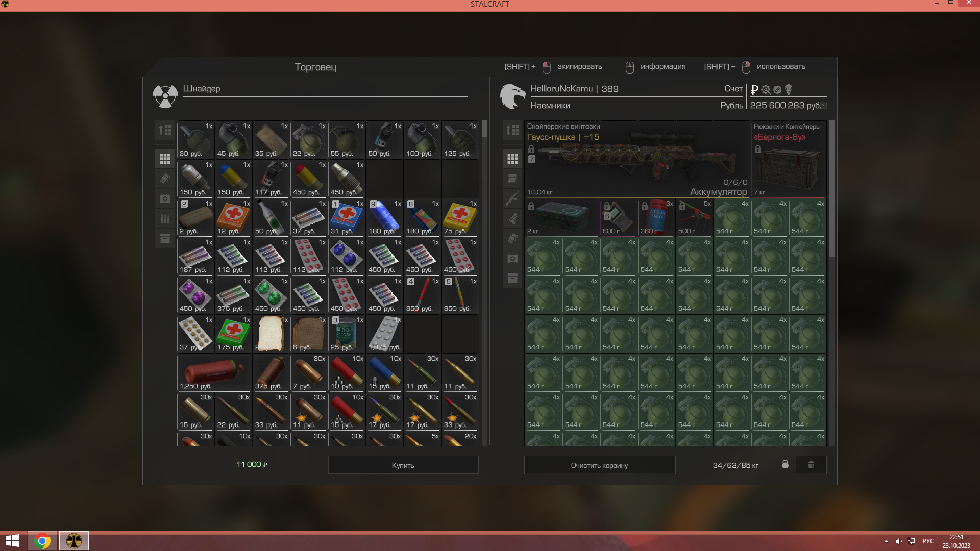This screenshot has height=551, width=980.
Task: Select player miscellaneous box filter icon
Action: pyautogui.click(x=512, y=278)
